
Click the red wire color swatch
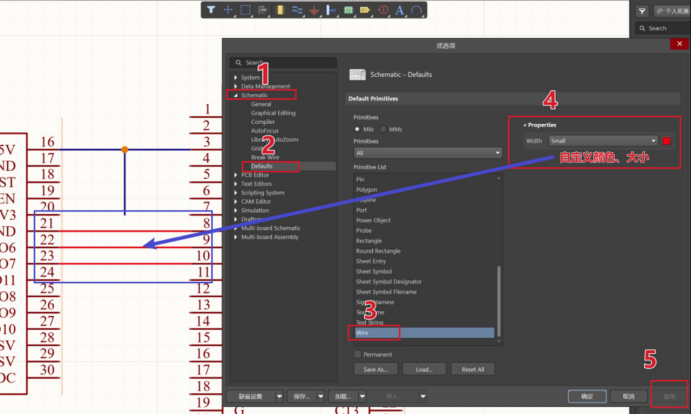[x=667, y=141]
